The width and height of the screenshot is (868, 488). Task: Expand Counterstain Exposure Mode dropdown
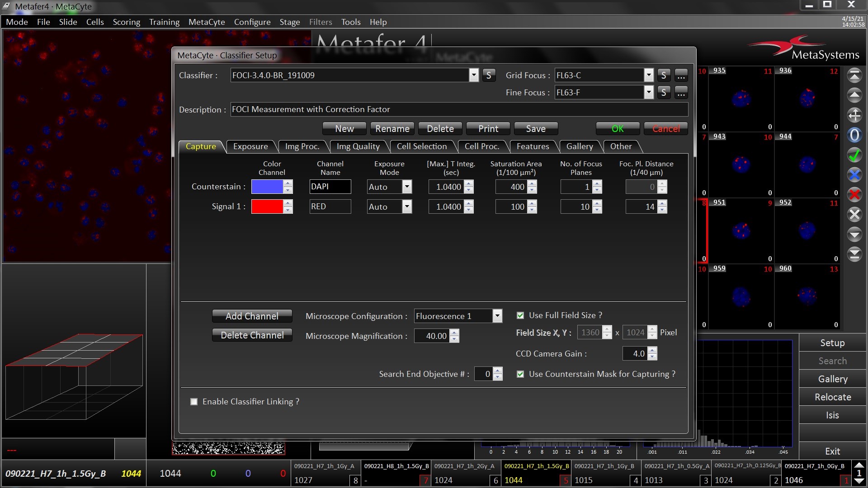click(x=407, y=187)
